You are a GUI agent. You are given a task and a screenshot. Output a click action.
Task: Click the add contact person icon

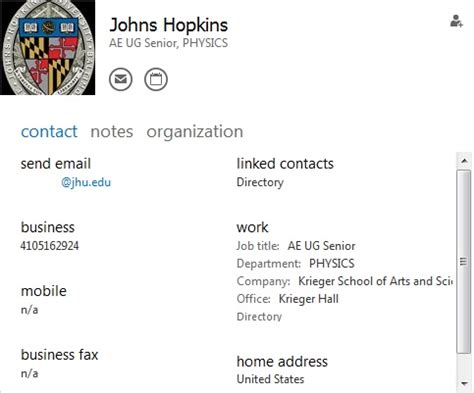pyautogui.click(x=456, y=21)
